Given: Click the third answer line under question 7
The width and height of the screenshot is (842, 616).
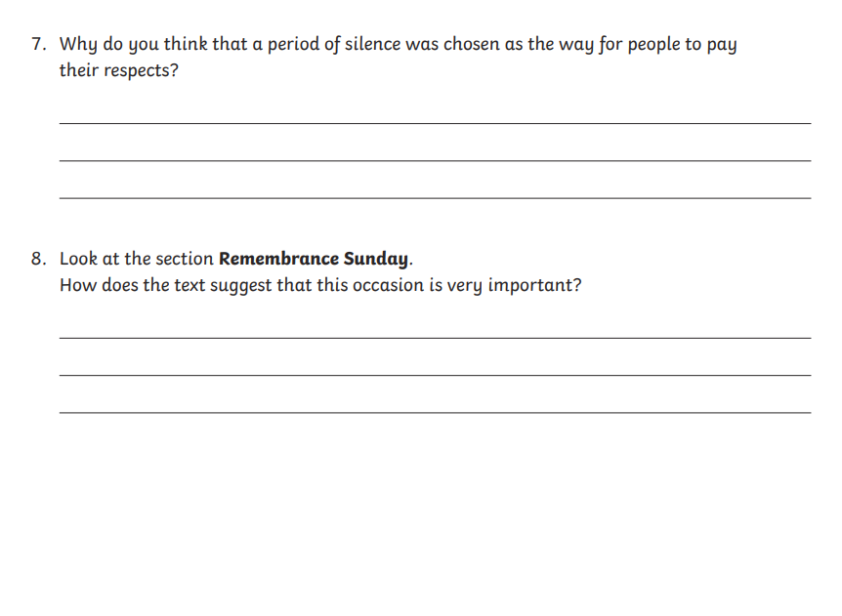Looking at the screenshot, I should (435, 198).
